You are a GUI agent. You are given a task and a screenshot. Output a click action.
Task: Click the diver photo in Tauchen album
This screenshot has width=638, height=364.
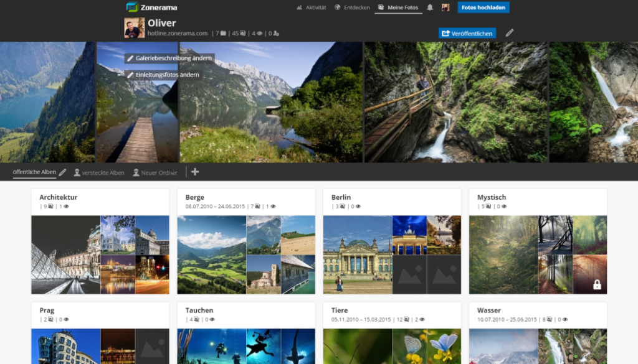[x=212, y=346]
